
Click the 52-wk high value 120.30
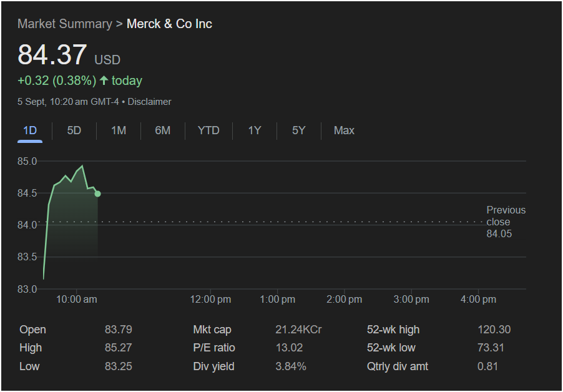[494, 330]
